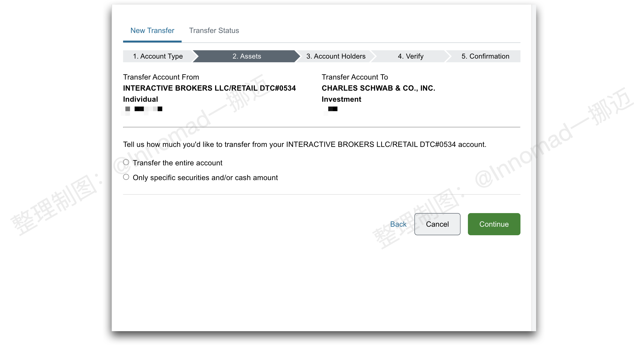Cancel the transfer request
Image resolution: width=644 pixels, height=345 pixels.
[x=437, y=224]
